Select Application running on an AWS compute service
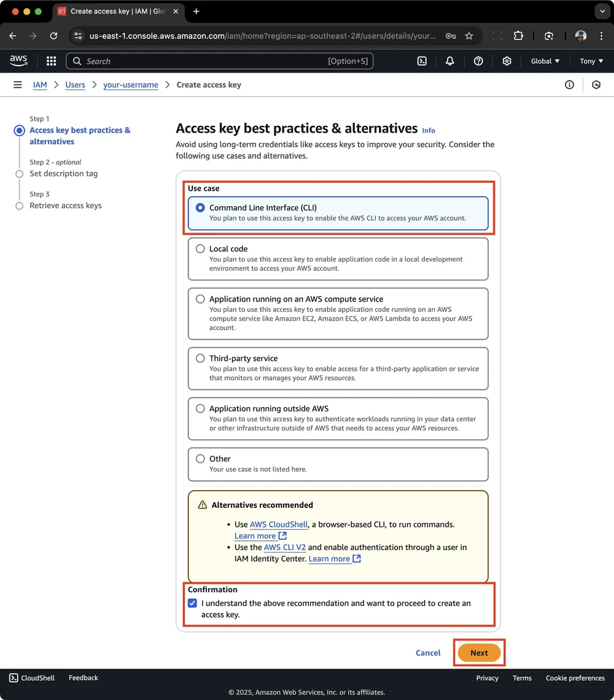Screen dimensions: 614x700 [x=338, y=313]
